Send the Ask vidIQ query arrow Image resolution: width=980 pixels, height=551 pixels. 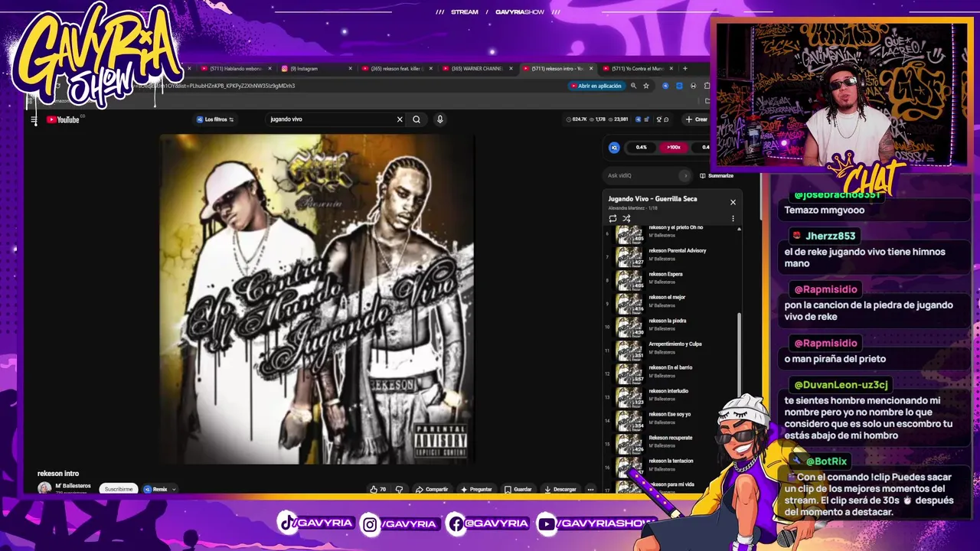[x=684, y=175]
